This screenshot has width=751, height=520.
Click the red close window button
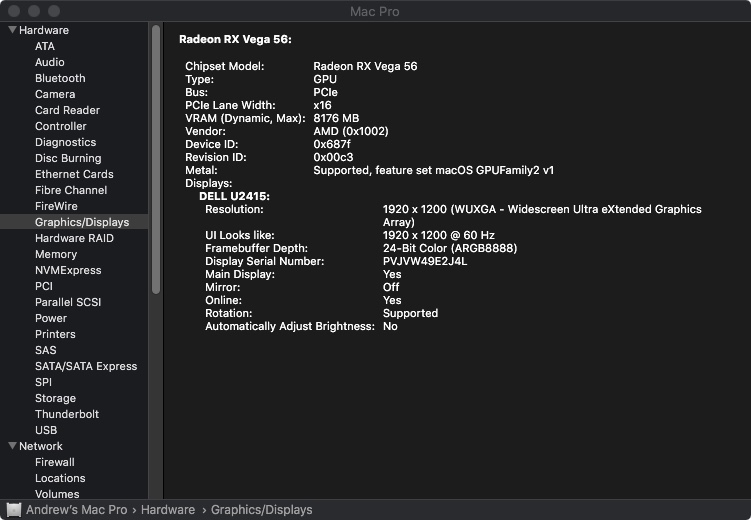click(14, 11)
